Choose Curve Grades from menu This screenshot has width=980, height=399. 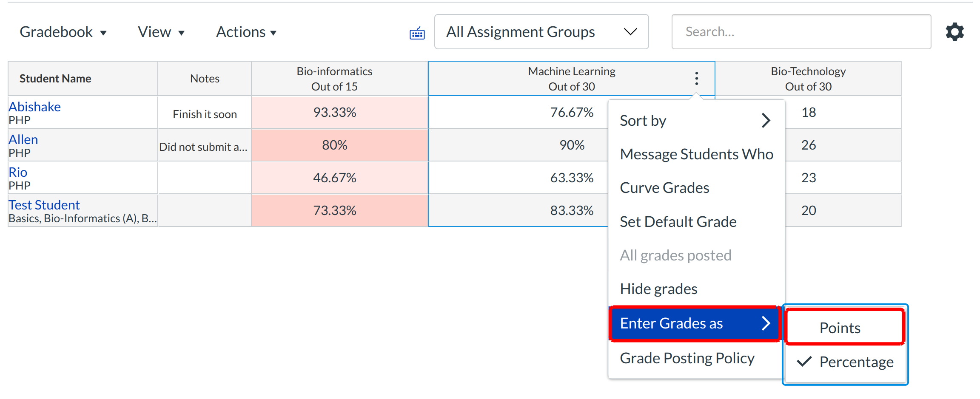(x=664, y=188)
